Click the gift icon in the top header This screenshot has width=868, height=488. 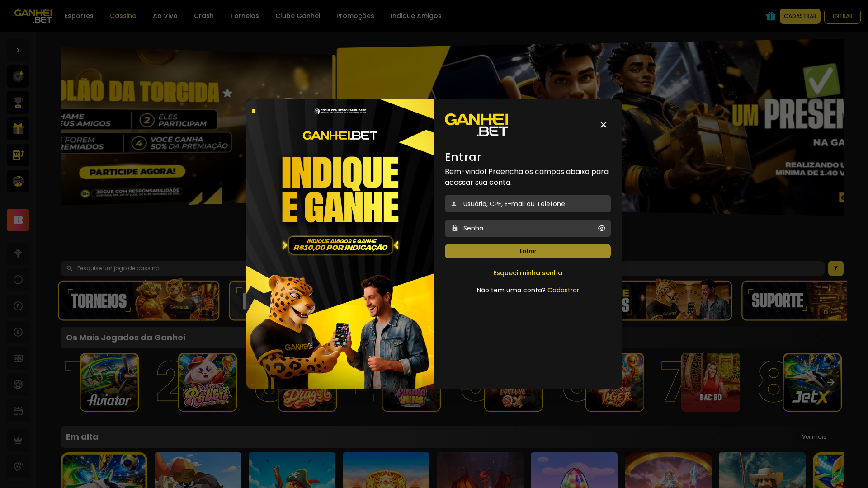click(771, 16)
